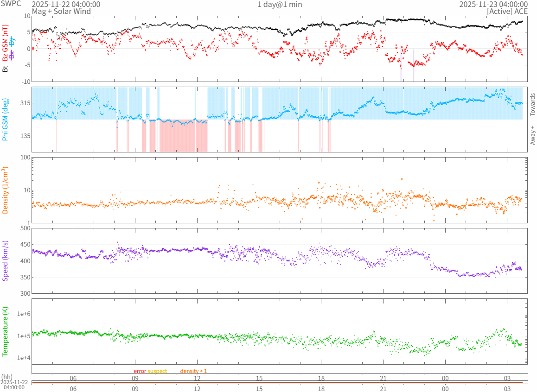537x392 pixels.
Task: Click the SWPC label in the corner
Action: 11,4
